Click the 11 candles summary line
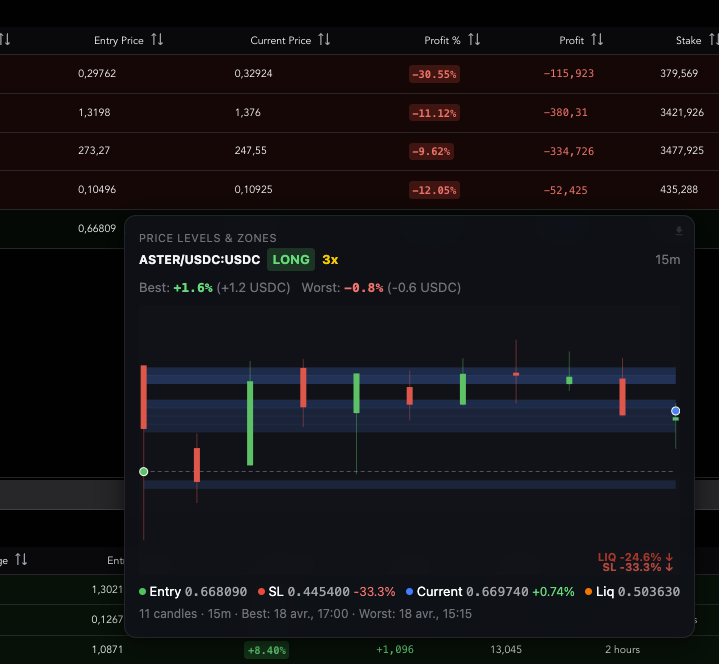719x664 pixels. click(x=305, y=614)
